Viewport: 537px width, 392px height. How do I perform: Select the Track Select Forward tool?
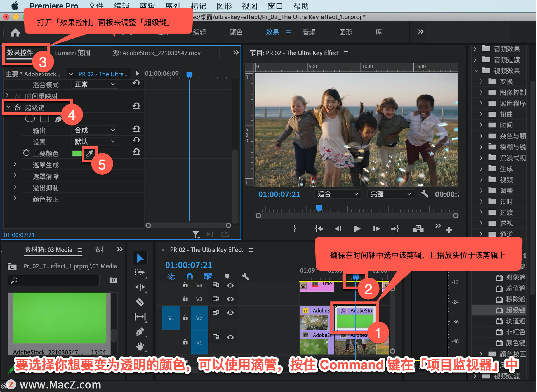[x=140, y=273]
